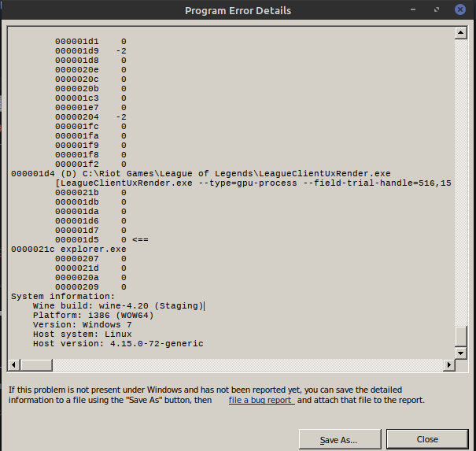Click the vertical scrollbar thumb

click(460, 337)
